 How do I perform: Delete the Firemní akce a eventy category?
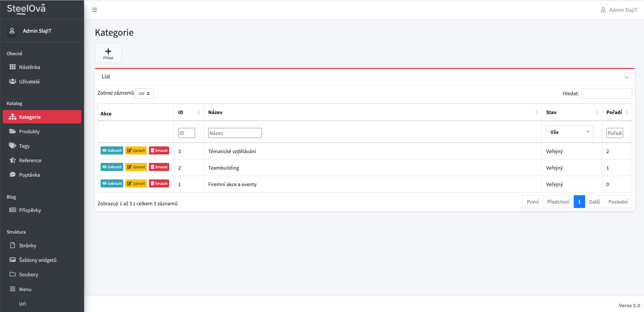click(x=159, y=183)
